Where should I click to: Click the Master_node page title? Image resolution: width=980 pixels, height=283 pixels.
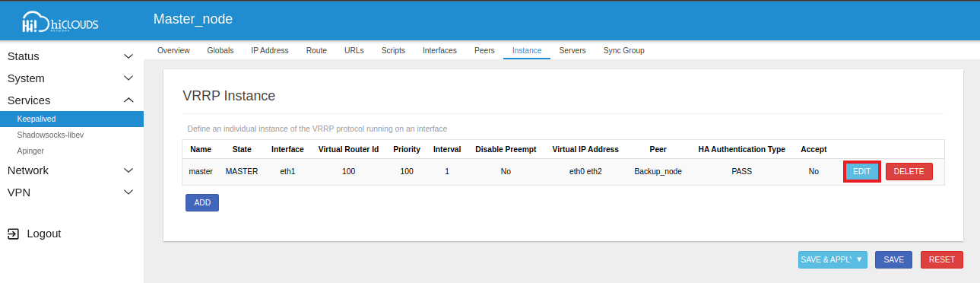click(193, 19)
